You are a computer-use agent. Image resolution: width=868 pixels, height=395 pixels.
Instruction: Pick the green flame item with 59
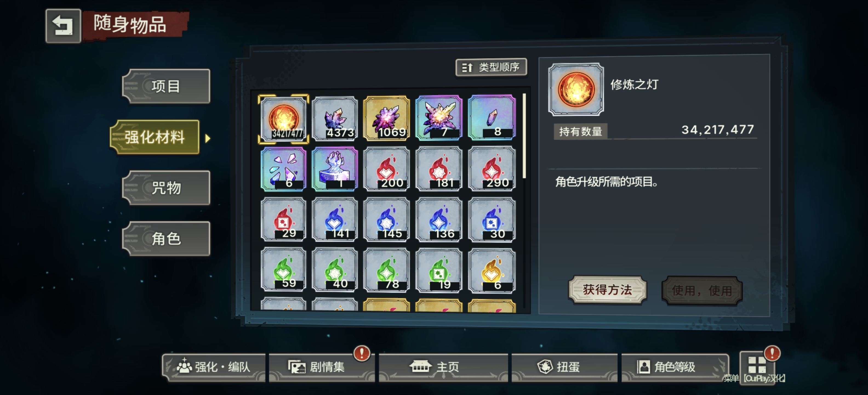pos(283,270)
